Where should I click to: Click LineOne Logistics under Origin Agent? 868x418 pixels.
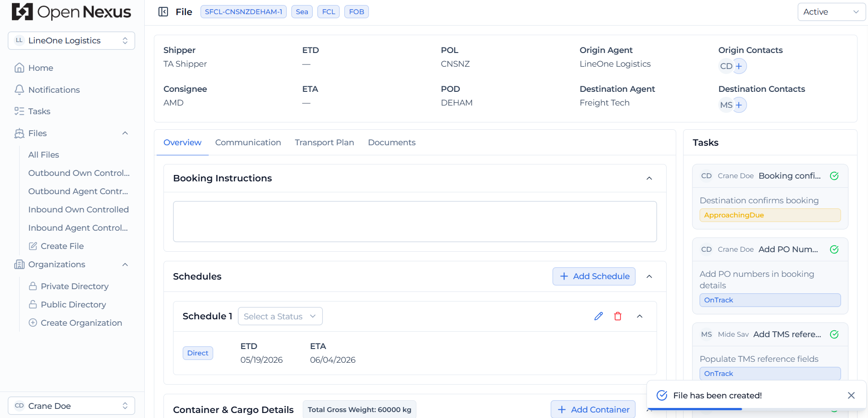tap(615, 64)
